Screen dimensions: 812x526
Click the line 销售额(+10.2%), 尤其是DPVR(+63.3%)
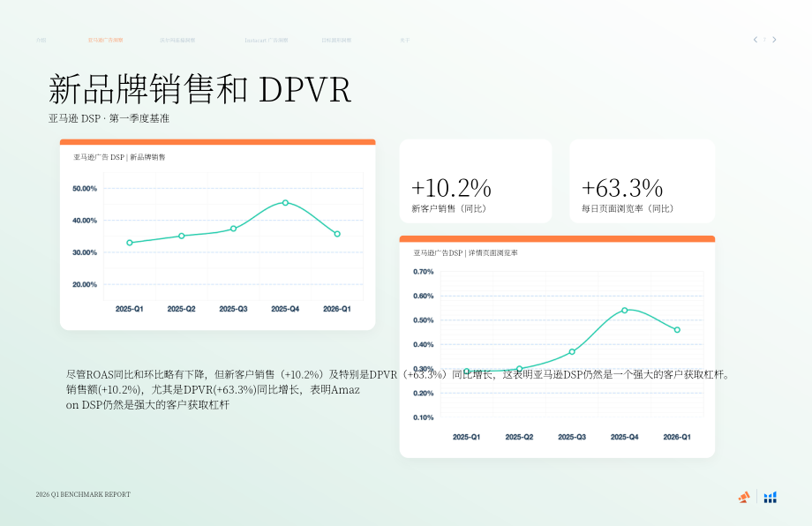[x=213, y=389]
